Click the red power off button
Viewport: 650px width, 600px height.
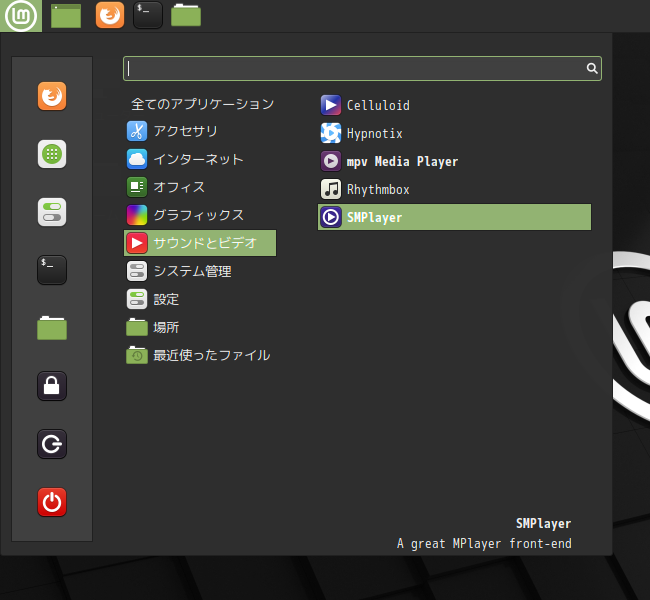[52, 502]
